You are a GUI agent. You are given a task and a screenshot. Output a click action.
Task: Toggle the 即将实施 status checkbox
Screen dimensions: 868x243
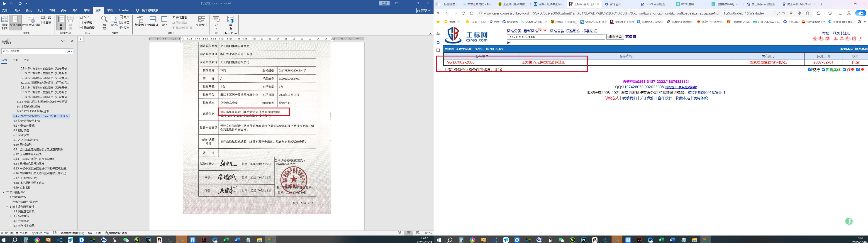pos(824,69)
